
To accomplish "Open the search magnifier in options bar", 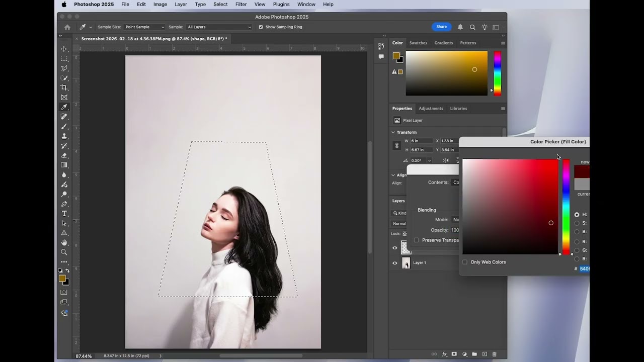I will tap(472, 27).
